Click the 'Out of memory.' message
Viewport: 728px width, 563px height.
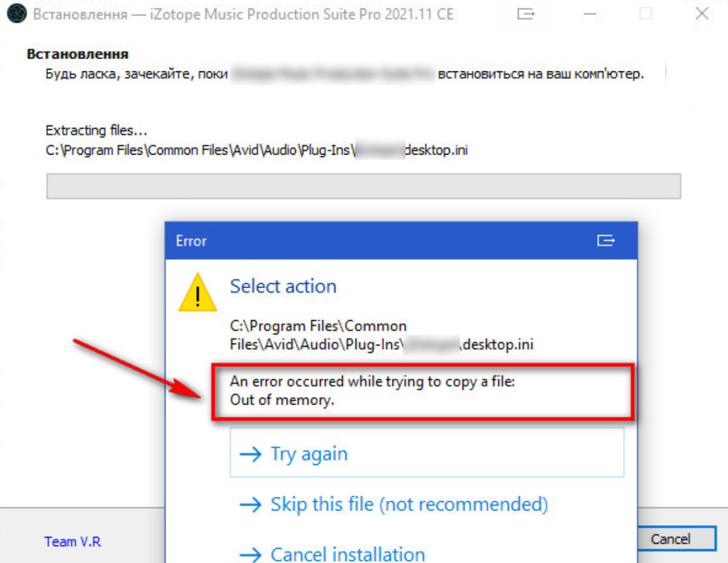pos(282,400)
